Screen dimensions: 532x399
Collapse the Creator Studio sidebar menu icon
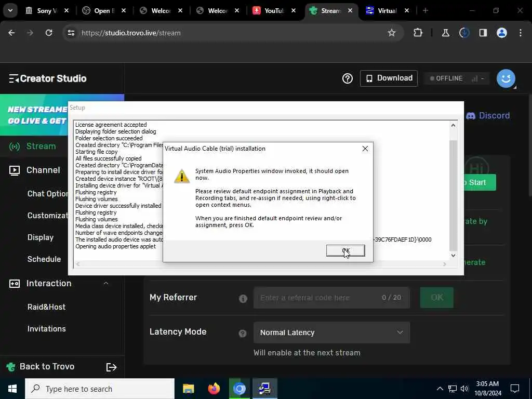(x=14, y=79)
